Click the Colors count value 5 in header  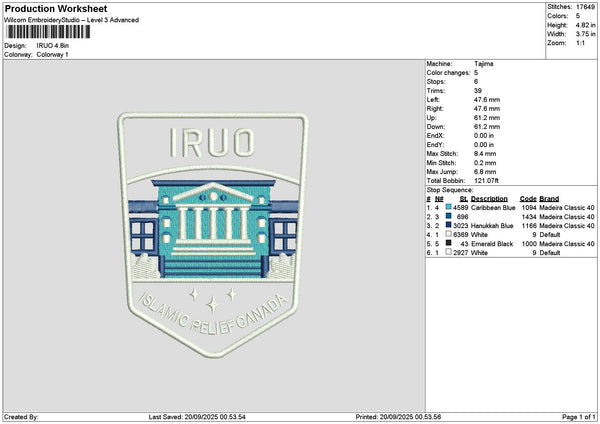578,16
